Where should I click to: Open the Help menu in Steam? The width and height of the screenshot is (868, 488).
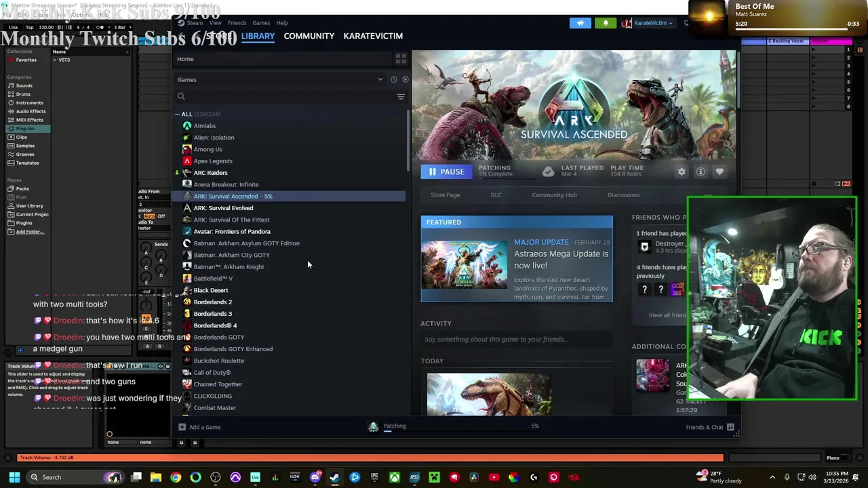282,23
